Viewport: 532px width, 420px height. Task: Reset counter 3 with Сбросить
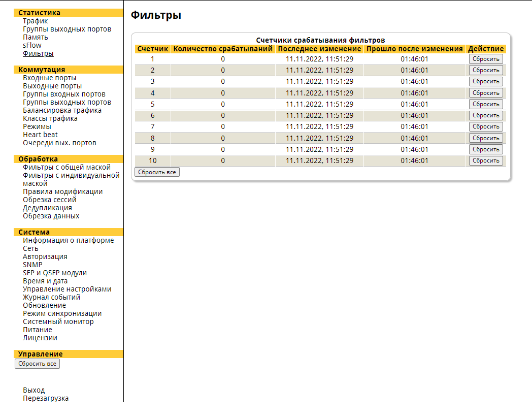point(486,81)
